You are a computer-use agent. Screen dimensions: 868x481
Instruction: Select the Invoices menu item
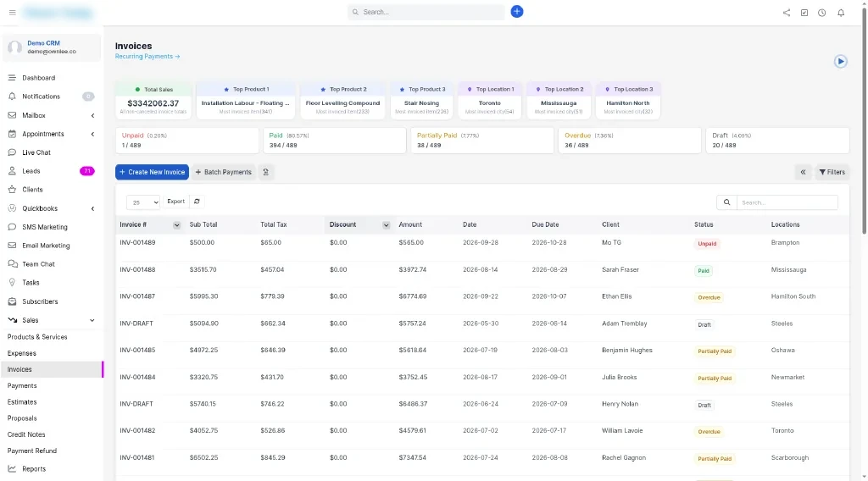52,369
